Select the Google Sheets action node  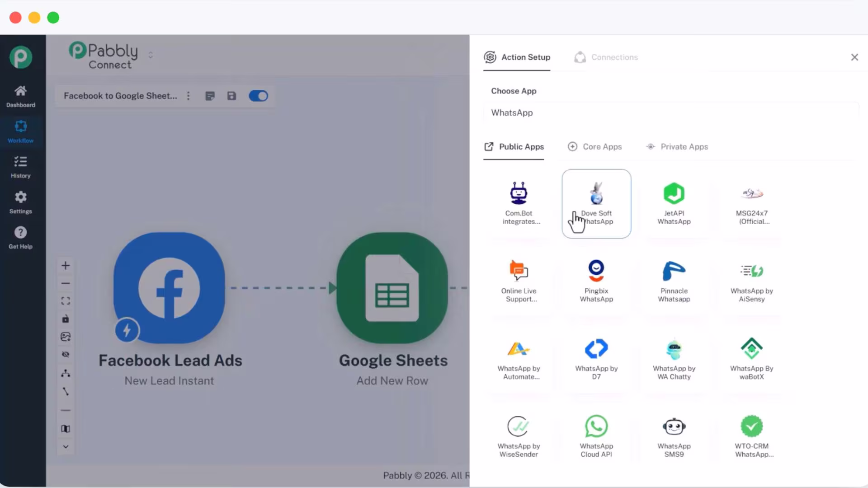(392, 288)
